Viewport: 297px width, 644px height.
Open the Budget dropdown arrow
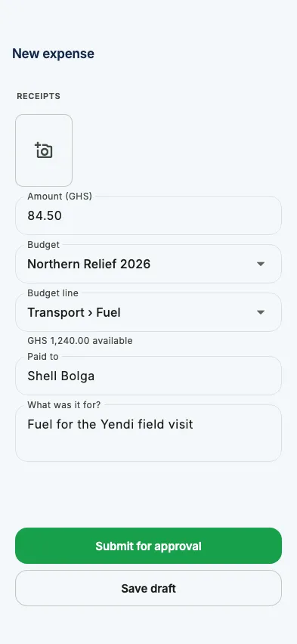click(261, 264)
